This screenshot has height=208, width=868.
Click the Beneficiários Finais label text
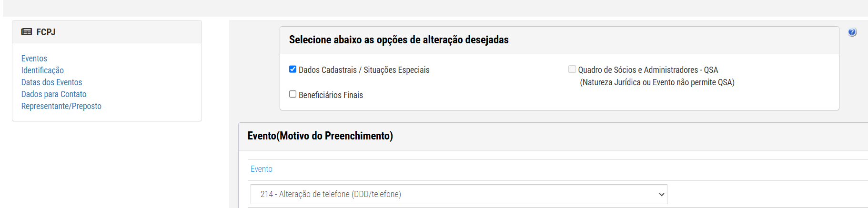(x=331, y=95)
